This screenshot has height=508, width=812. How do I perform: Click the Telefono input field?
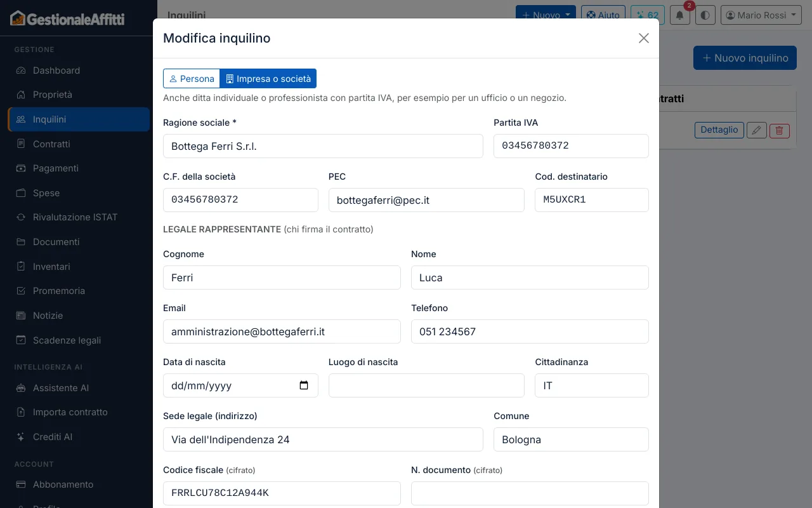[530, 331]
